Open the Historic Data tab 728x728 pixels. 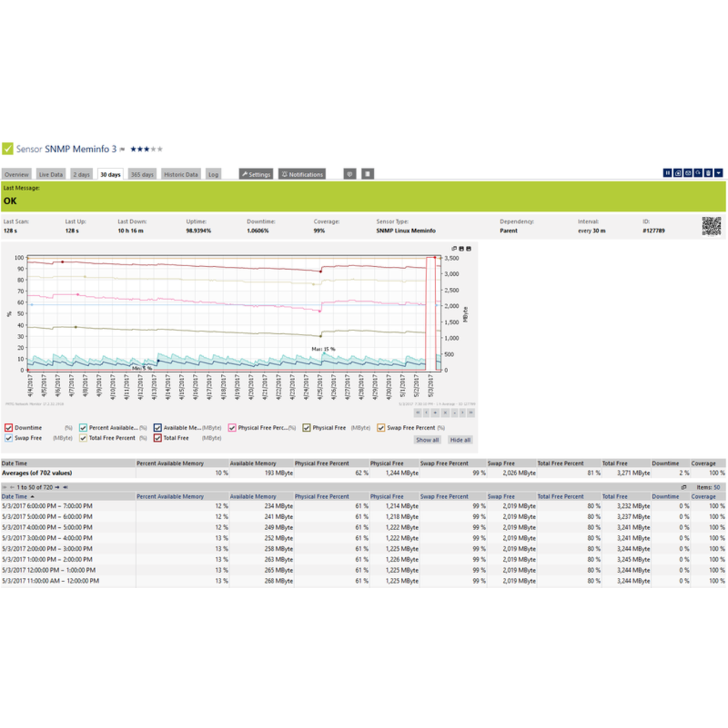pos(181,175)
